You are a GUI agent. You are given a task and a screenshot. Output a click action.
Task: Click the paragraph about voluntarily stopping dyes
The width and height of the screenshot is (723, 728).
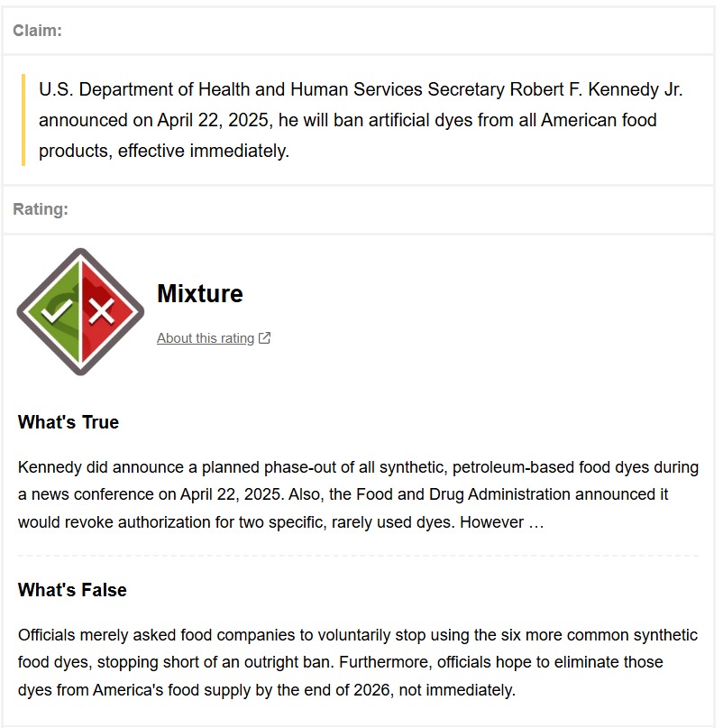click(x=358, y=662)
